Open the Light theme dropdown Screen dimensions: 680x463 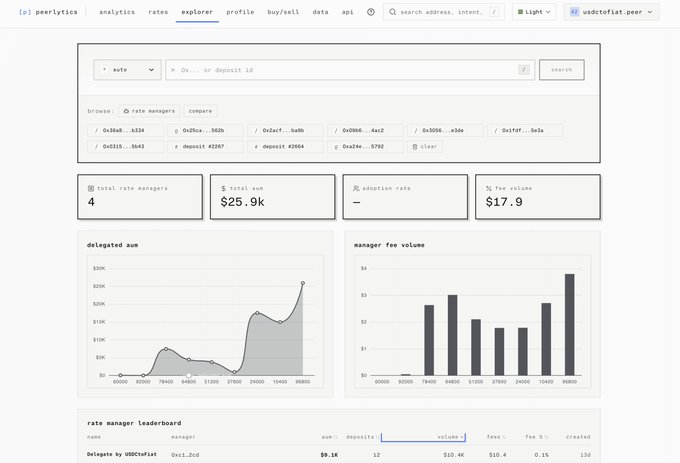point(534,12)
